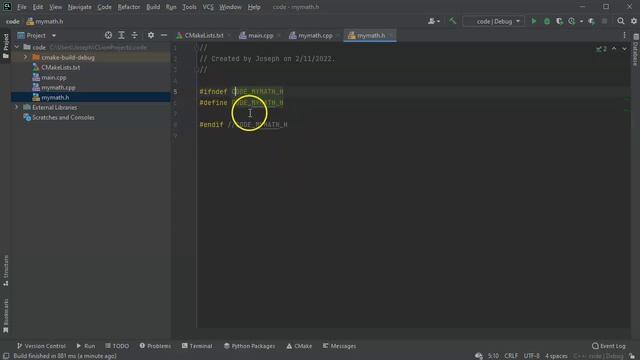This screenshot has width=640, height=360.
Task: Open the profiler dropdown arrow
Action: tap(581, 21)
